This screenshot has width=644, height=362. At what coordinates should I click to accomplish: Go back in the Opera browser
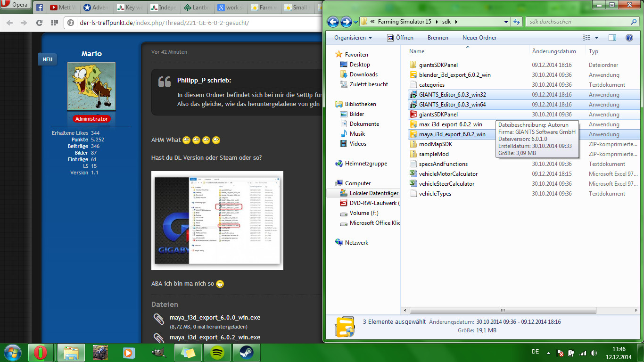pyautogui.click(x=10, y=23)
